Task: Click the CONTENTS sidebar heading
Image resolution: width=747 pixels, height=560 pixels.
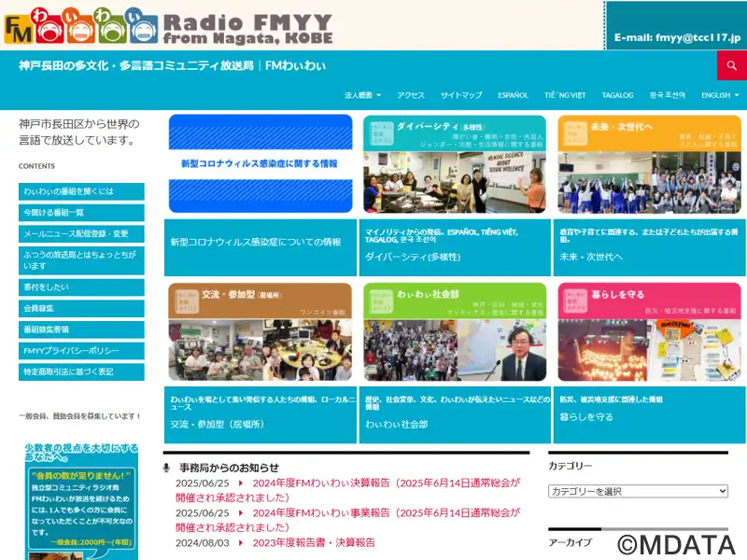Action: pos(36,166)
